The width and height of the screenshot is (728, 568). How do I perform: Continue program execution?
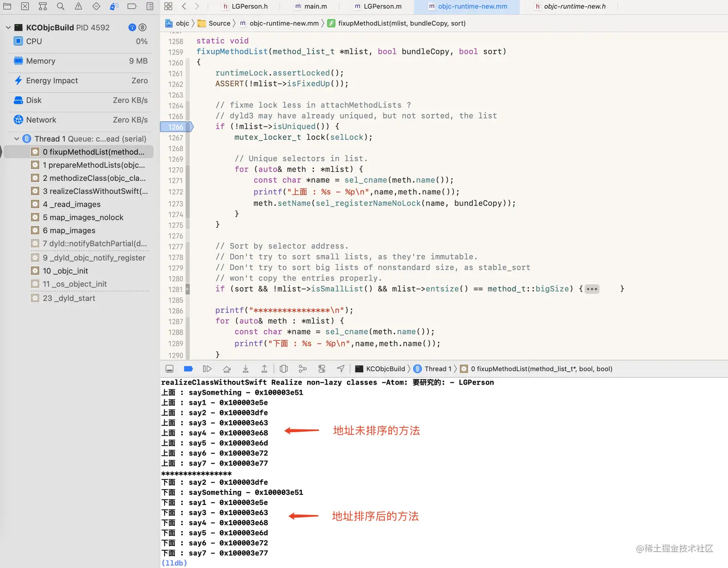[207, 369]
